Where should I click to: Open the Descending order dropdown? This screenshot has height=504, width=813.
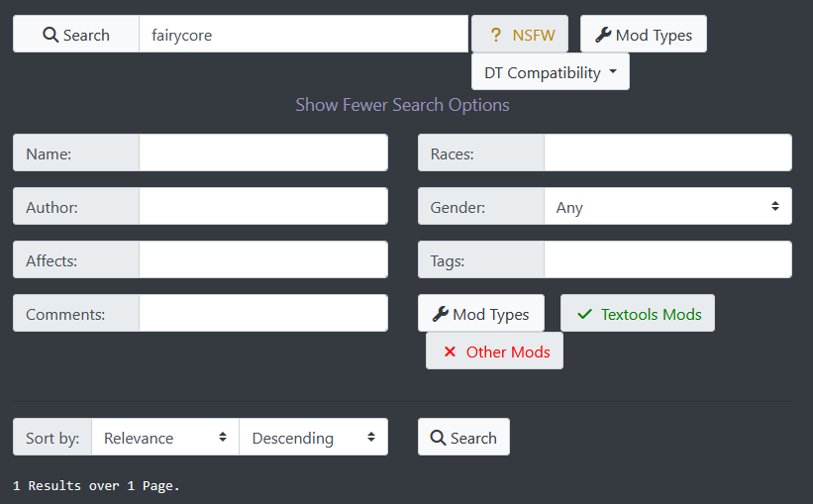(x=313, y=437)
